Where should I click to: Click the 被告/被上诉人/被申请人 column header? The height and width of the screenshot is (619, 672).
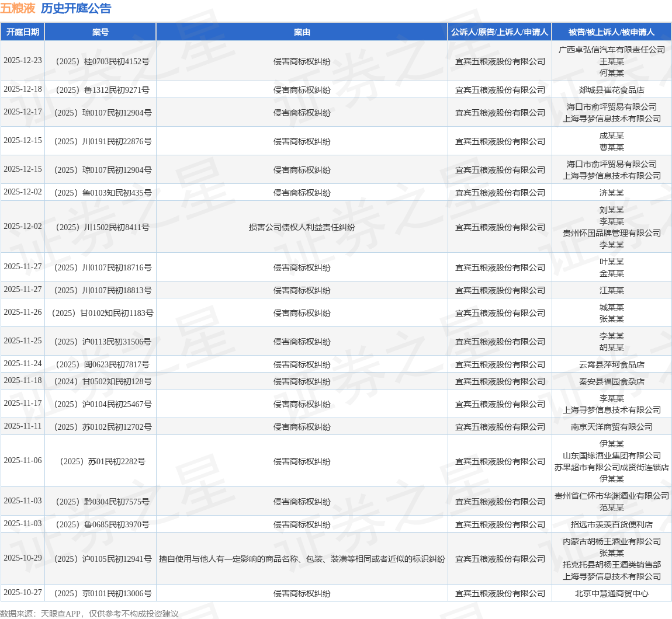(x=612, y=32)
